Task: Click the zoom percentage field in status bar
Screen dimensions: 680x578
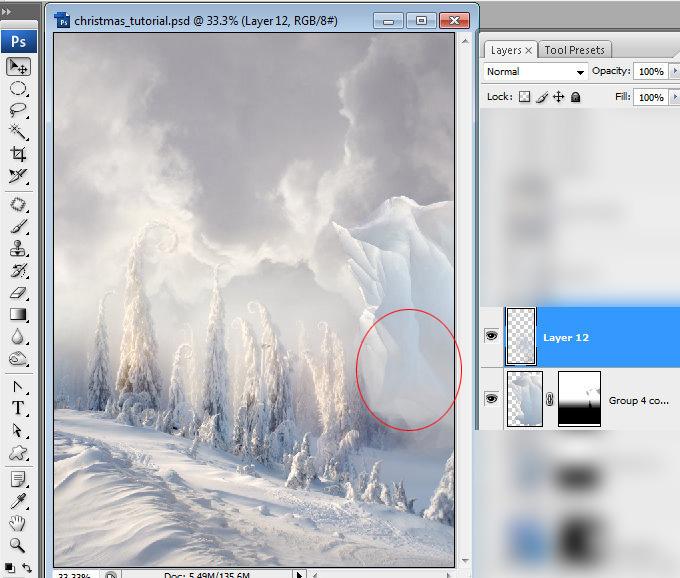Action: [x=74, y=575]
